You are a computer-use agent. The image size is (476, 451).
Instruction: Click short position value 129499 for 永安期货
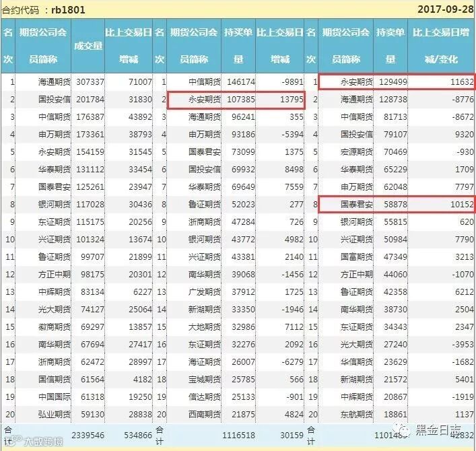(393, 81)
